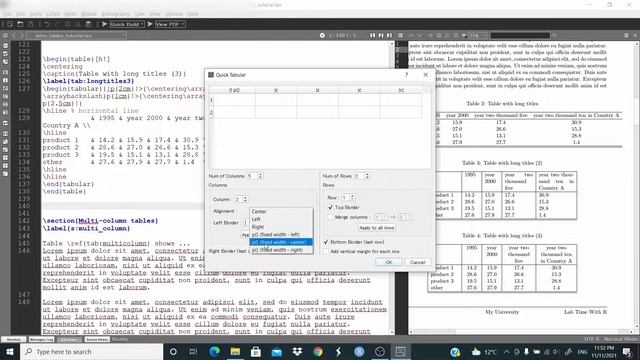Click the taskbar search box
This screenshot has height=360, width=640.
click(x=91, y=351)
